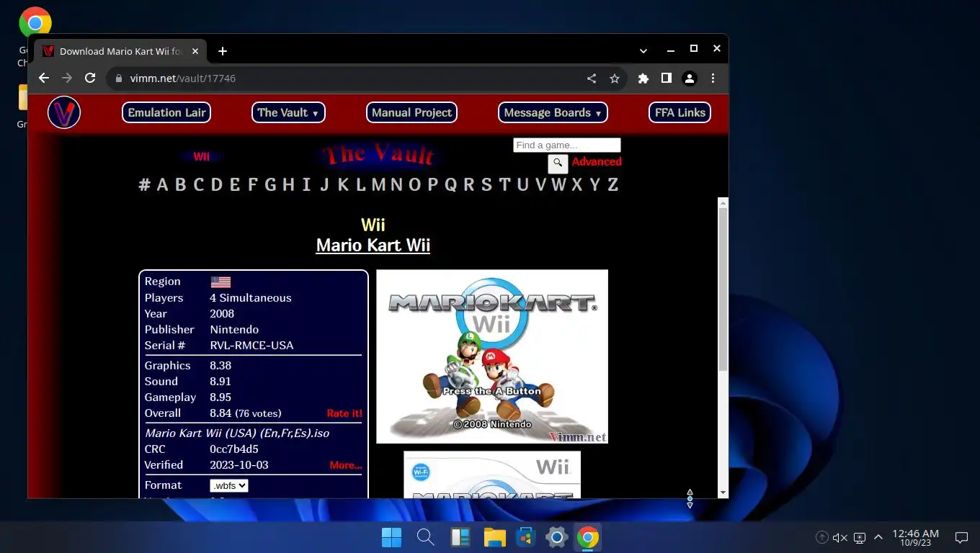Click the More... link
Image resolution: width=980 pixels, height=553 pixels.
click(346, 465)
